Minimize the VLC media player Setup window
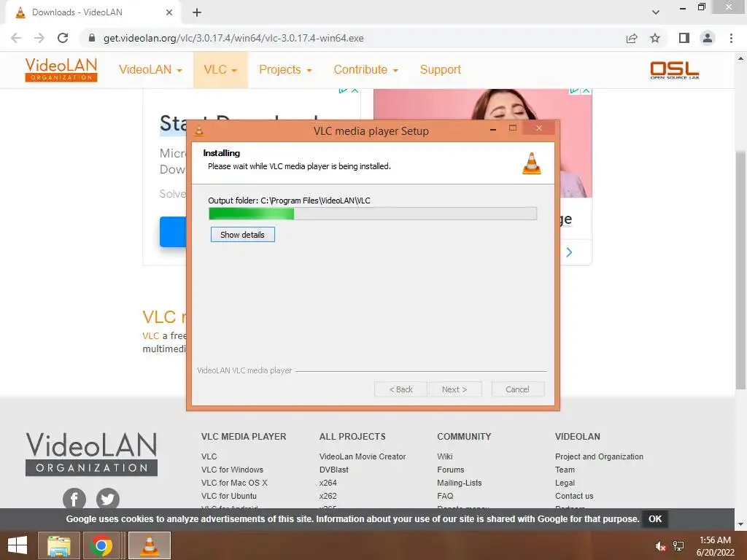The image size is (747, 560). 493,128
